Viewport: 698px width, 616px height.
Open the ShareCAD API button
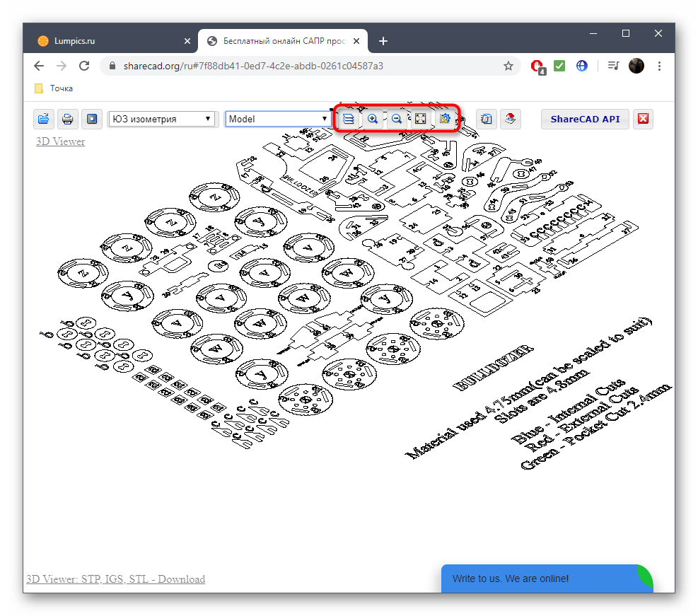pyautogui.click(x=585, y=119)
